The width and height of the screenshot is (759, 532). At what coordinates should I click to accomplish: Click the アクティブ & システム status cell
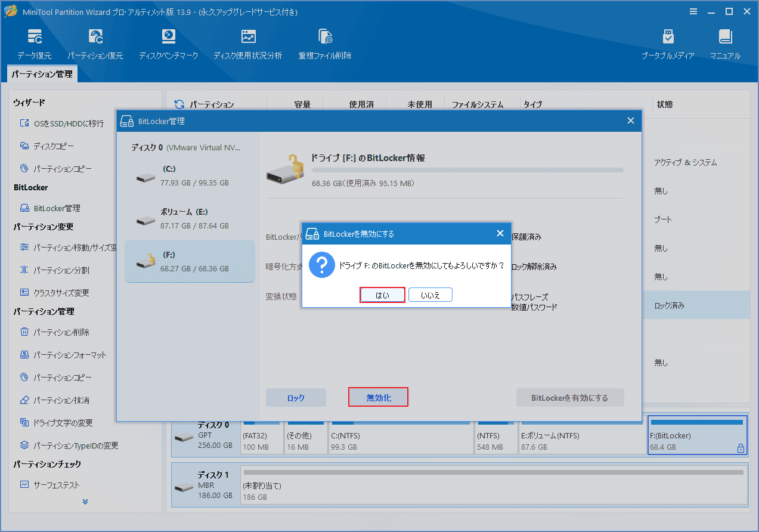pos(685,162)
